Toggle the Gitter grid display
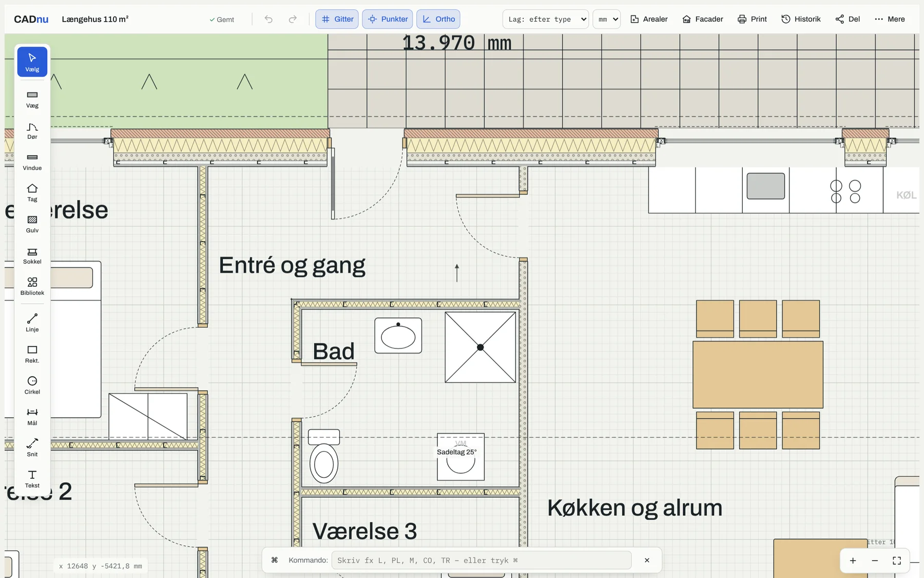The height and width of the screenshot is (578, 924). tap(337, 19)
